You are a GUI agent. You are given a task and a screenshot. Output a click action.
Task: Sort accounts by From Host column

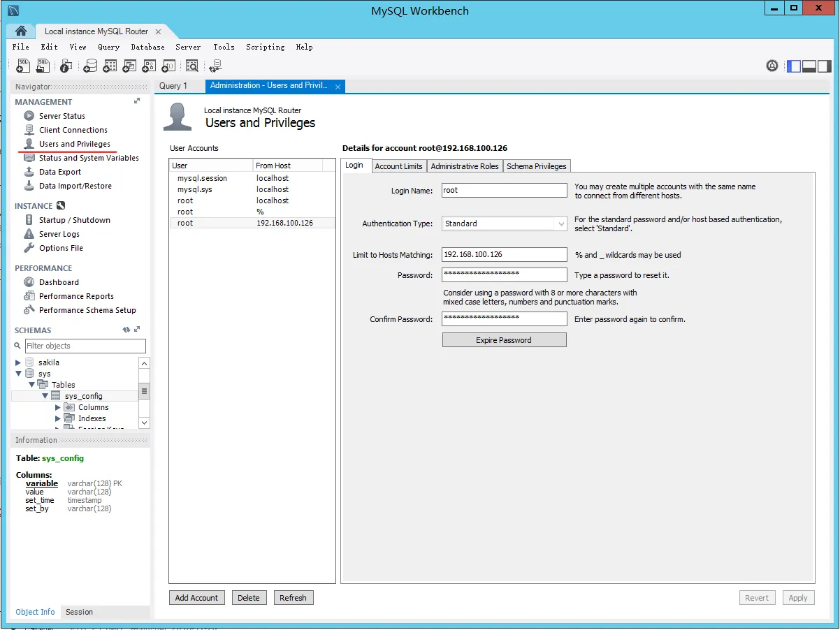[x=287, y=166]
